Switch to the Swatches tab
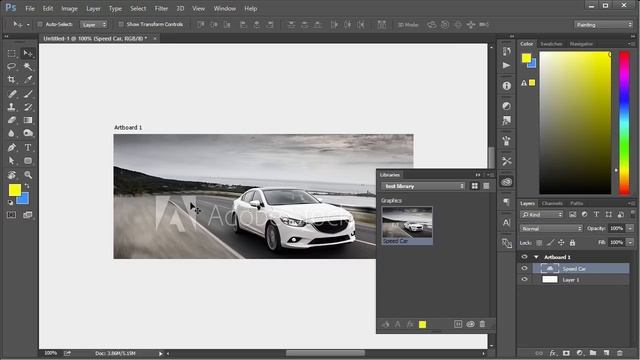 (x=551, y=44)
